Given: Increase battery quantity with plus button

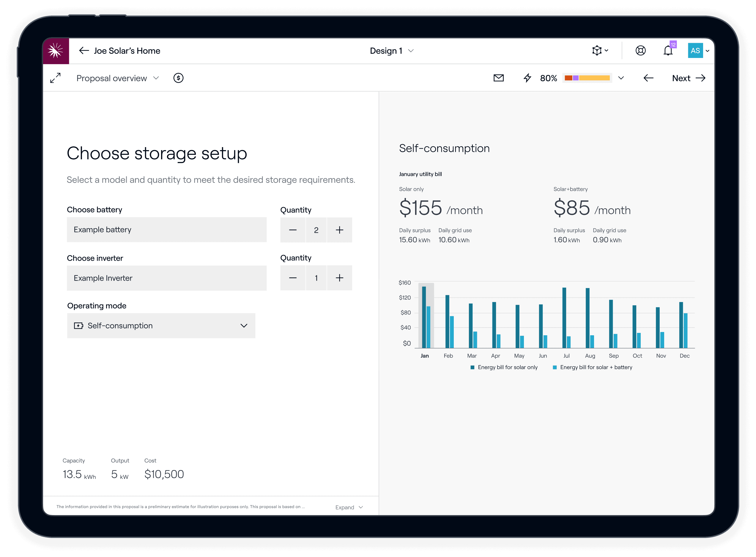Looking at the screenshot, I should [339, 230].
